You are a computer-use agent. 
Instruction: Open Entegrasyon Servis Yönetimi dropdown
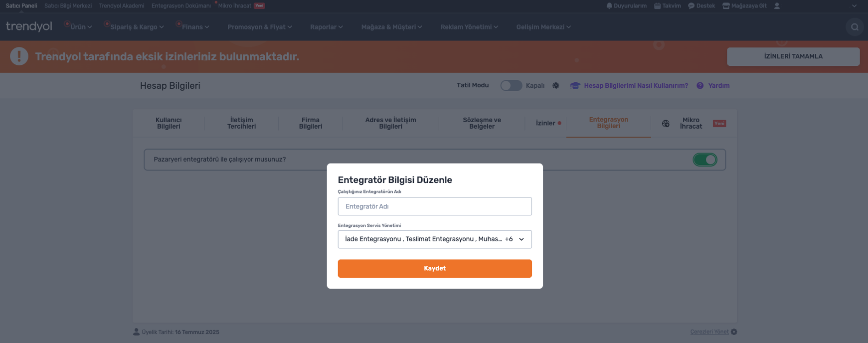click(435, 239)
